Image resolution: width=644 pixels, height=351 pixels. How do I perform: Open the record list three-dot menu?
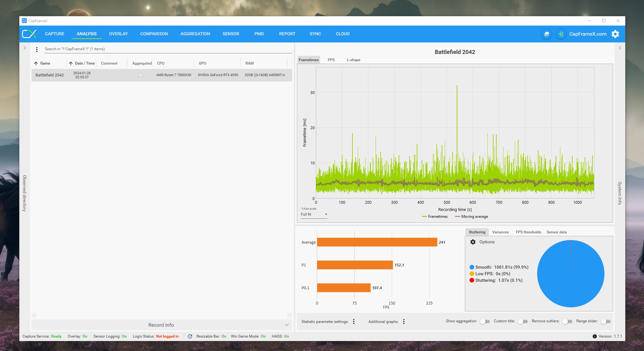pyautogui.click(x=37, y=49)
